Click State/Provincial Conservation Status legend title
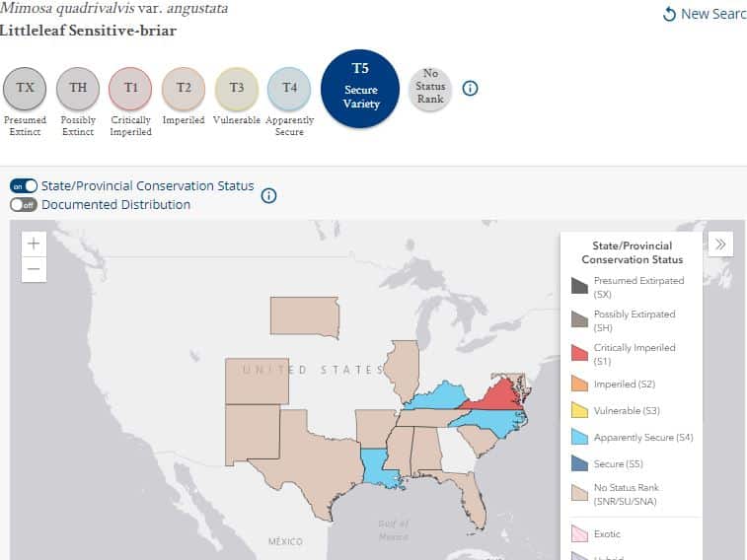Screen dimensions: 747x560 [x=633, y=252]
